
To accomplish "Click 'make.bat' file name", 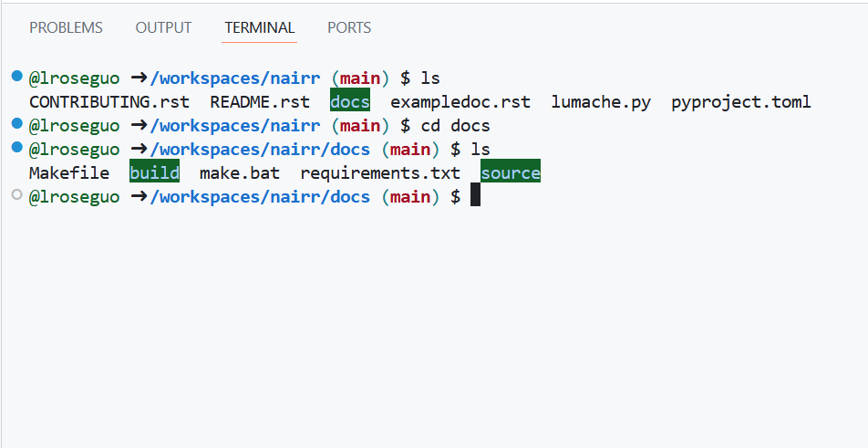I will pos(240,172).
